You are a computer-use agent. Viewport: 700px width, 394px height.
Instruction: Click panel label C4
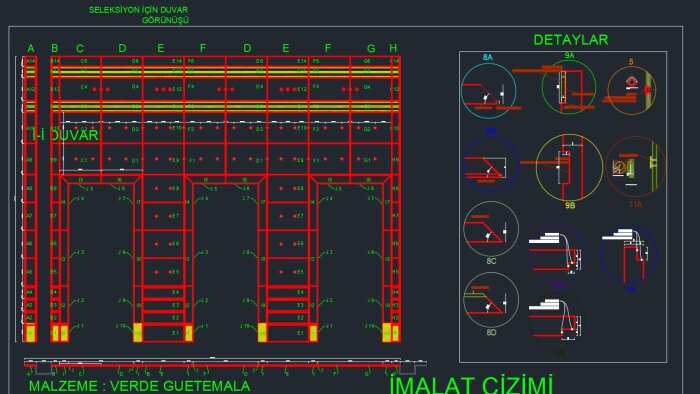(84, 87)
